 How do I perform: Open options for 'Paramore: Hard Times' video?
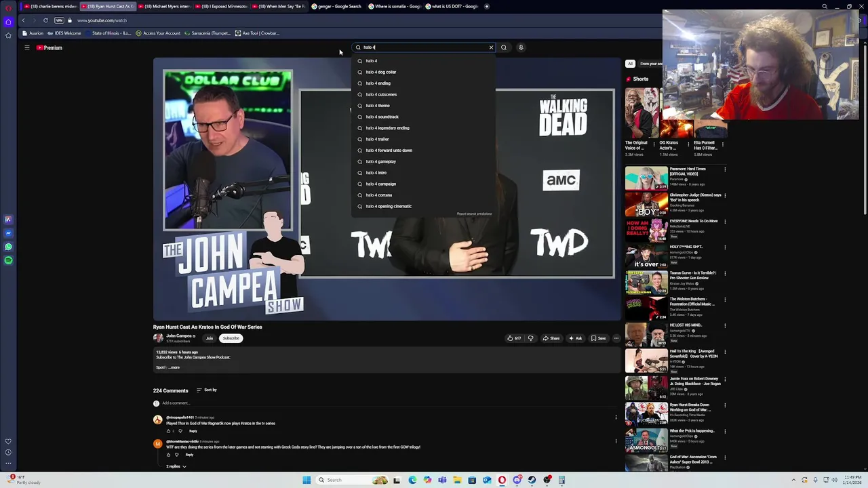[x=725, y=169]
